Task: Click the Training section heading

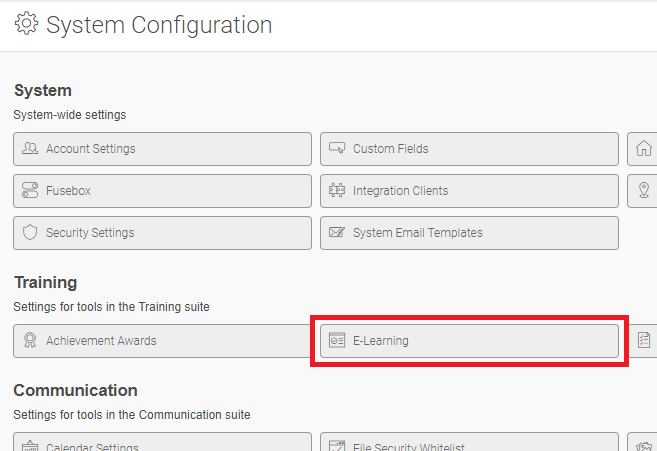Action: coord(46,282)
